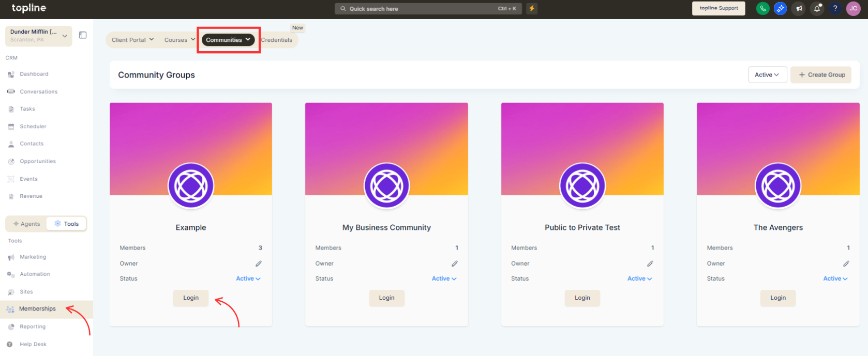Click the My Business Community title

[386, 227]
